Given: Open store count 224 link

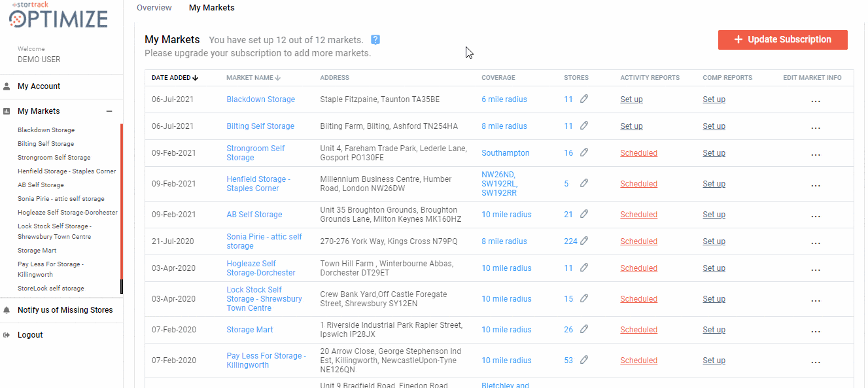Looking at the screenshot, I should tap(571, 241).
